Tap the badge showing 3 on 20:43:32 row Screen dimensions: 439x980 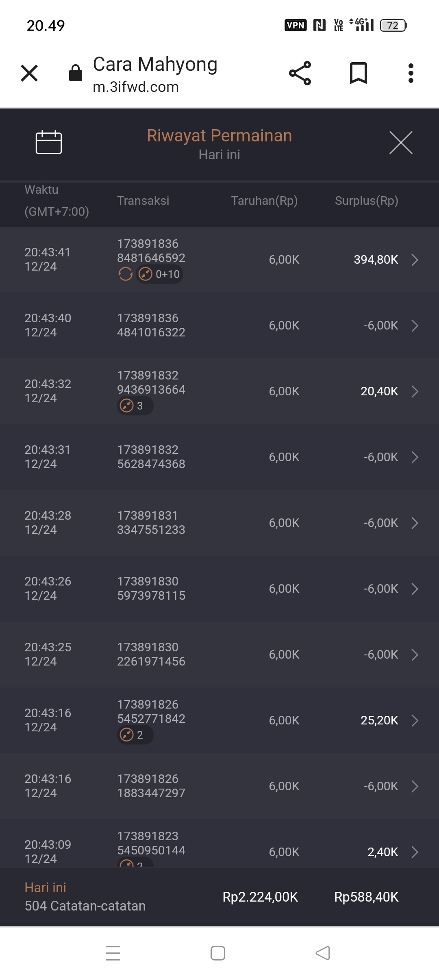click(x=135, y=406)
